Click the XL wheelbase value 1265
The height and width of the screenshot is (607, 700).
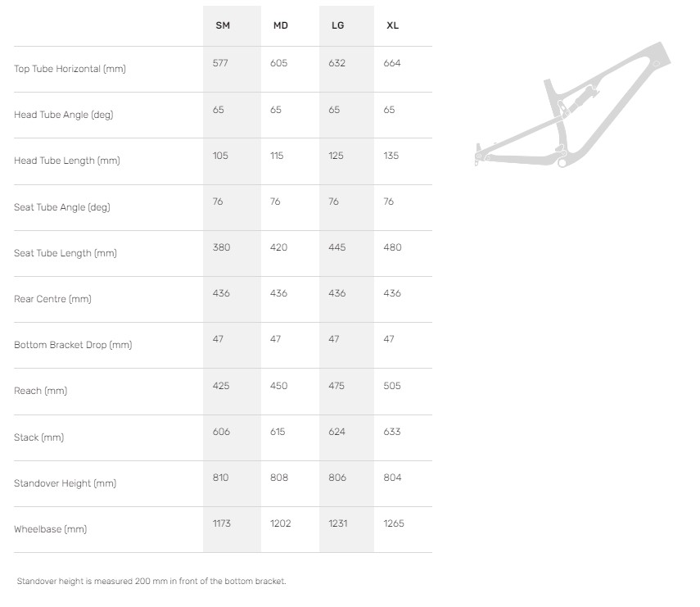(394, 523)
